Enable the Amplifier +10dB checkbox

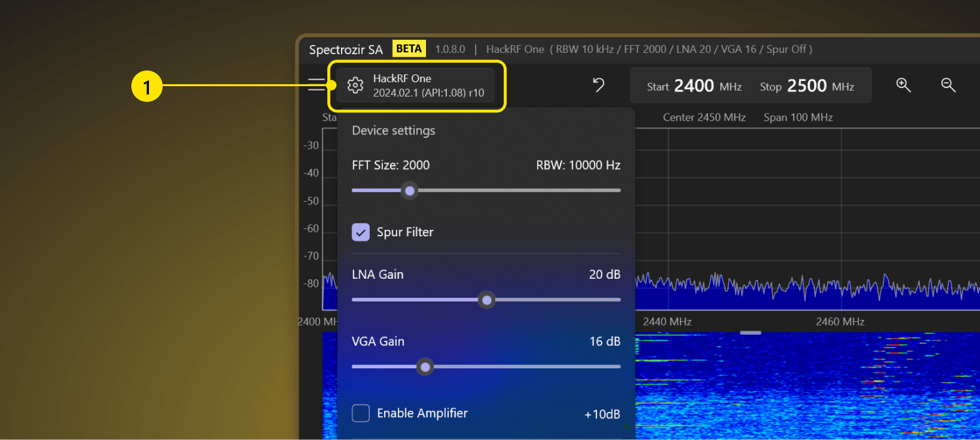coord(361,413)
